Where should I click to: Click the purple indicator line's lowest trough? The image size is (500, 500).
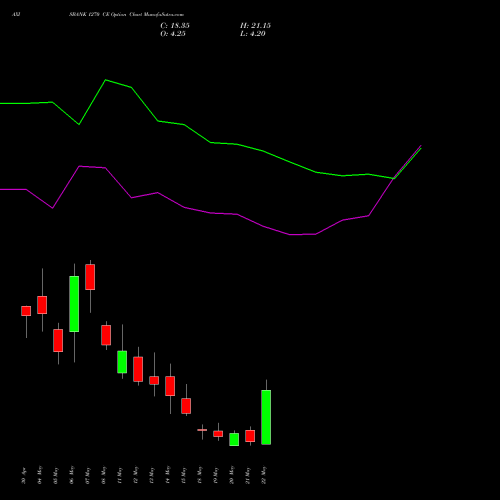(289, 235)
